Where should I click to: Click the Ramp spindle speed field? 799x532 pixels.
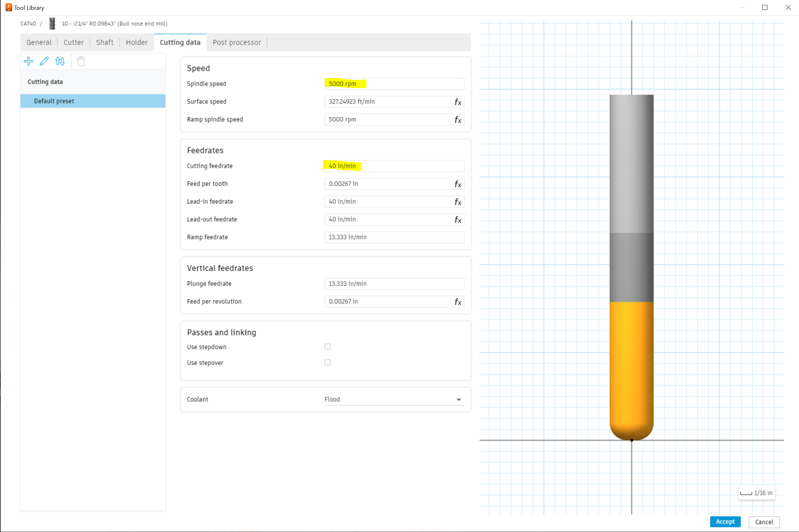[394, 119]
